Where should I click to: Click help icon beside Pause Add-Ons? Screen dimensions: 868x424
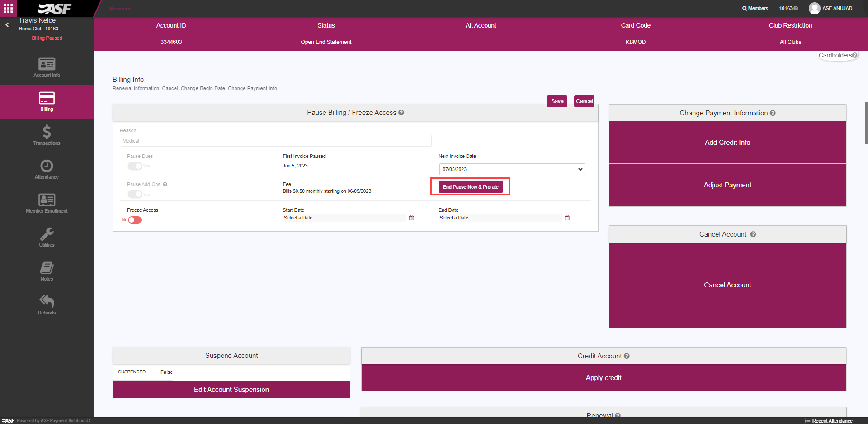[x=165, y=184]
